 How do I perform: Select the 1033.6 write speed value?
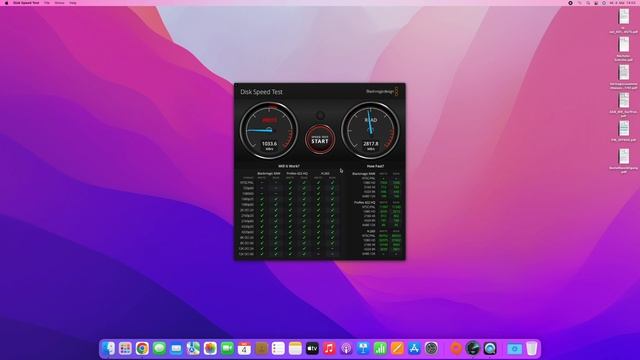point(269,144)
